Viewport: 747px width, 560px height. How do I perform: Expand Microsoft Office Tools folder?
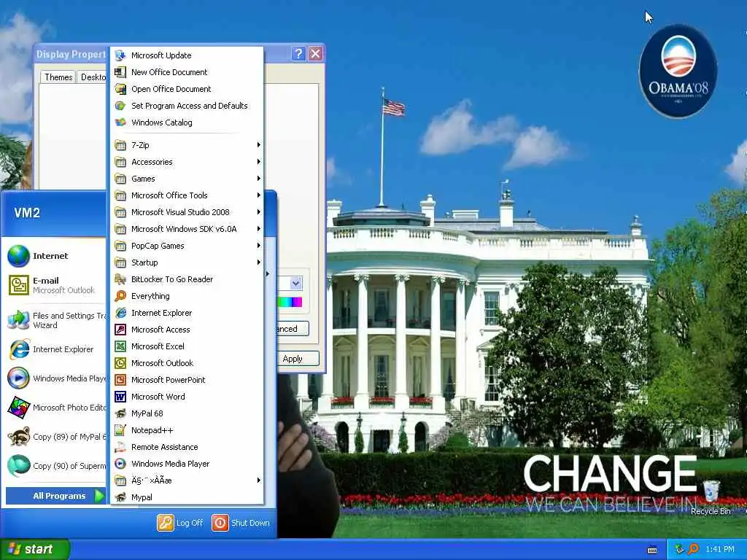click(187, 195)
